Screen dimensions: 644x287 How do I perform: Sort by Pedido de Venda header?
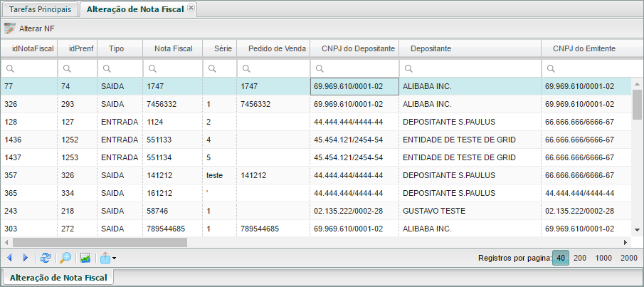pyautogui.click(x=273, y=48)
